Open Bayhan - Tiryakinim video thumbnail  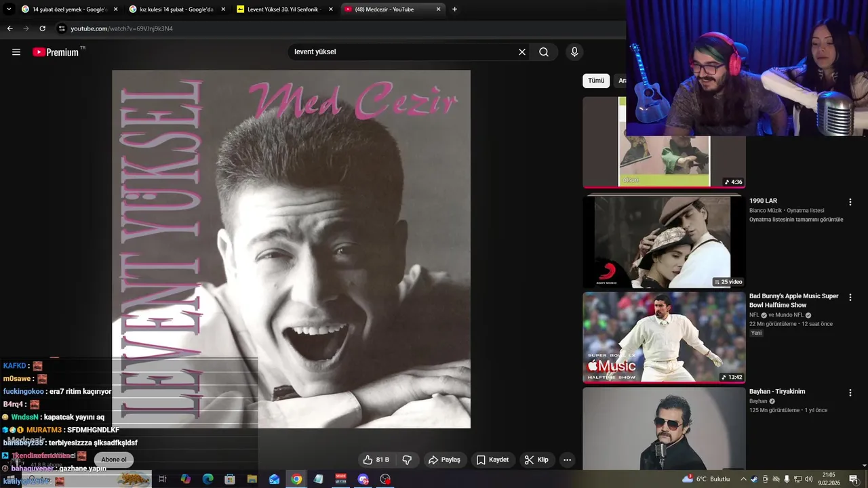point(664,428)
